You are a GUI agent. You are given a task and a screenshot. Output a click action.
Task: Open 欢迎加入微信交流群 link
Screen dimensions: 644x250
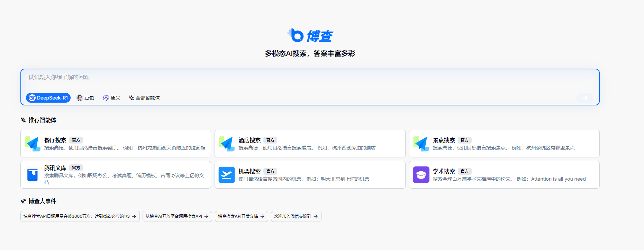tap(296, 216)
